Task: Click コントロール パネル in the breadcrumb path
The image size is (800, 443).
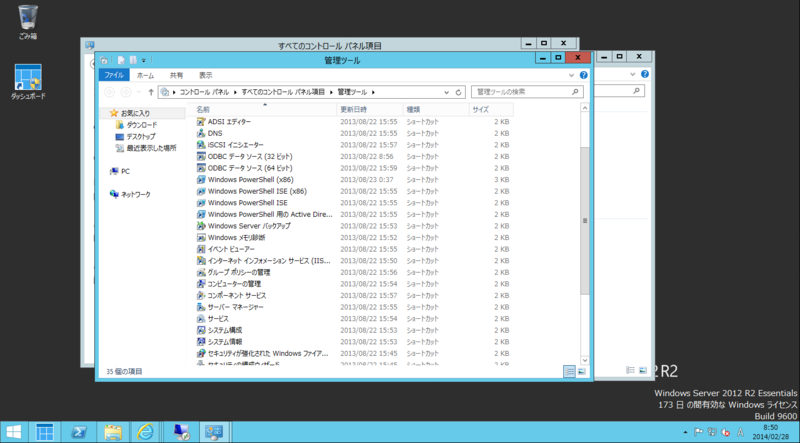Action: pos(204,92)
